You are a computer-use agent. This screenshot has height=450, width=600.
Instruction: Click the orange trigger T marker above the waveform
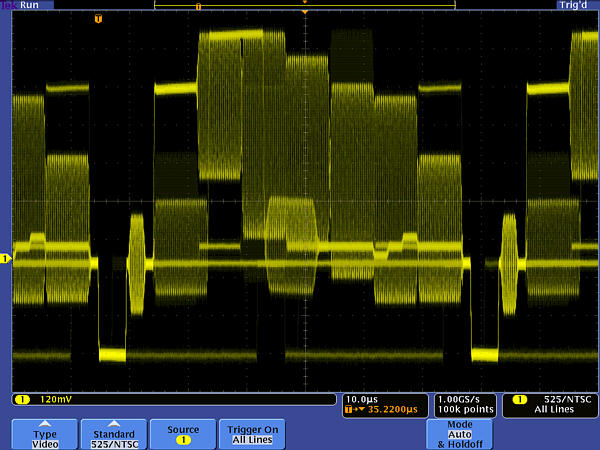(97, 19)
